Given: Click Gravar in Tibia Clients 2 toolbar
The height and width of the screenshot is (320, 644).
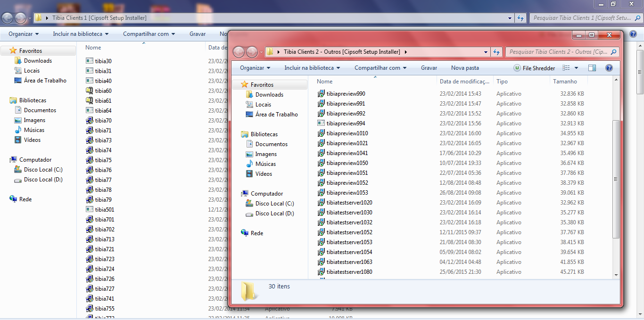Looking at the screenshot, I should click(x=429, y=68).
